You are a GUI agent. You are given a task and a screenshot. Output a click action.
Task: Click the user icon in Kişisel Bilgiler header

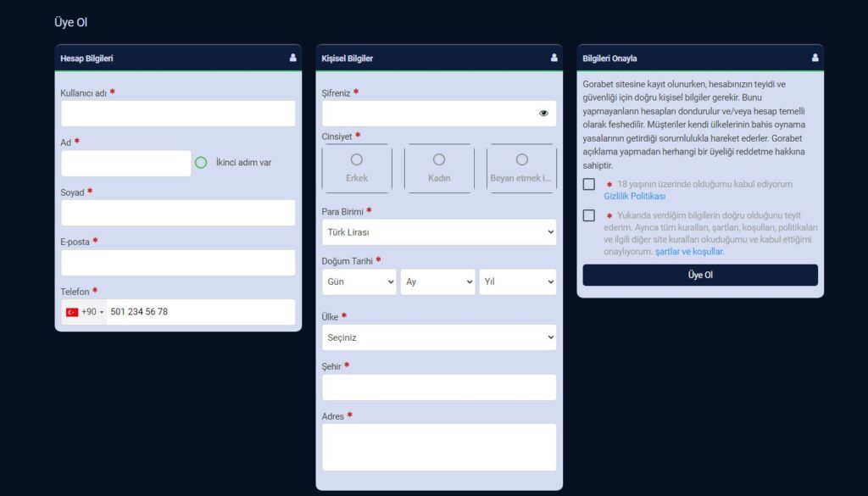point(554,58)
